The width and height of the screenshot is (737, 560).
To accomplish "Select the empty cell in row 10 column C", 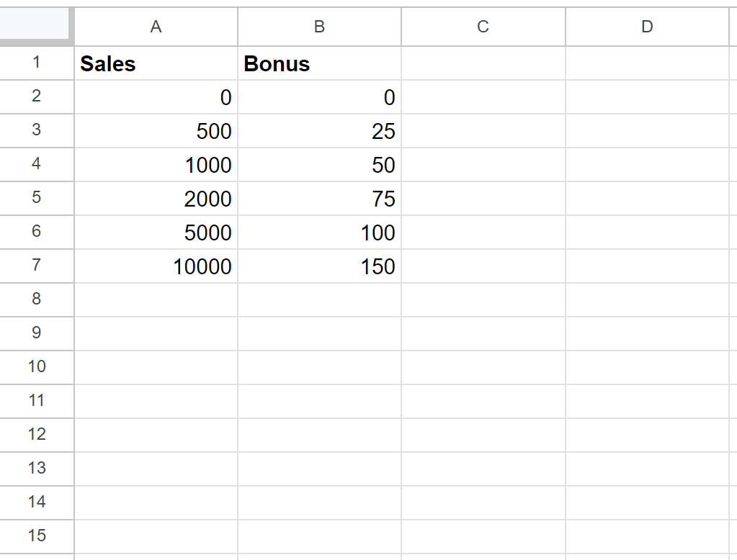I will coord(483,367).
